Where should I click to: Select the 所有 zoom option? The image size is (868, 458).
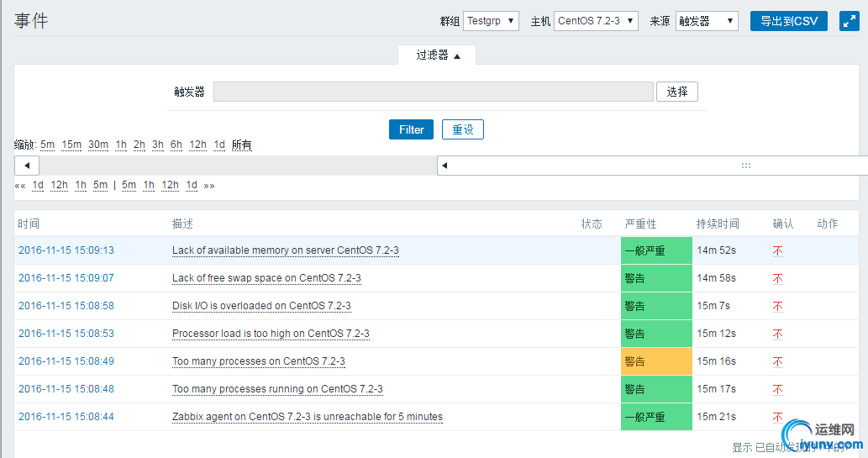click(x=242, y=145)
